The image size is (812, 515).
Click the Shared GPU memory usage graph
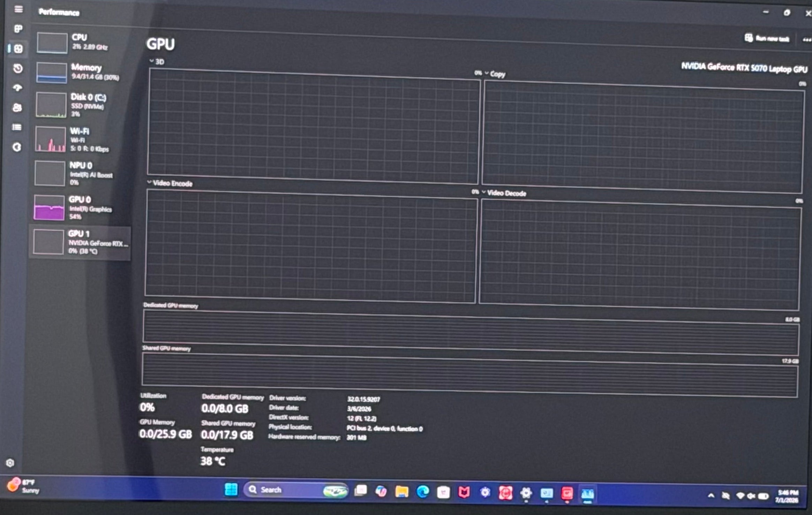click(x=470, y=375)
